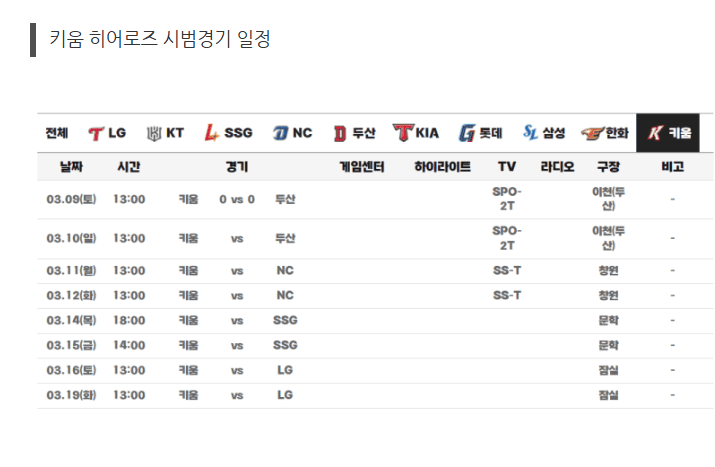The width and height of the screenshot is (715, 467).
Task: Click the 03.14(목) date cell
Action: point(71,321)
